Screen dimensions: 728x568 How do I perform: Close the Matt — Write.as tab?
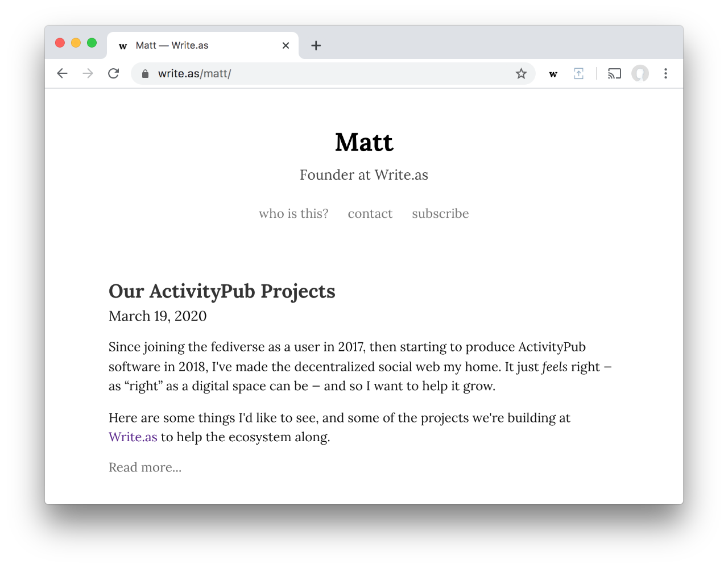(x=286, y=45)
